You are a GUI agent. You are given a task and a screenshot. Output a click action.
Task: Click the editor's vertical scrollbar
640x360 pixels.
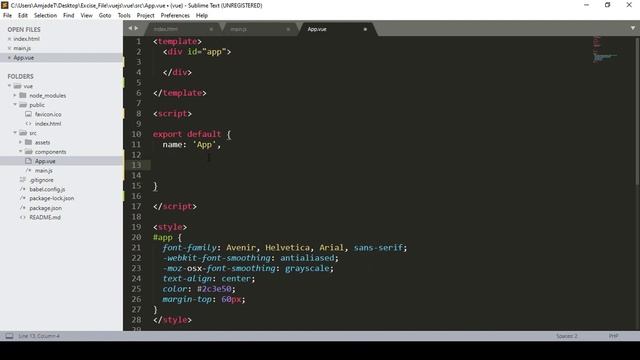pos(637,111)
